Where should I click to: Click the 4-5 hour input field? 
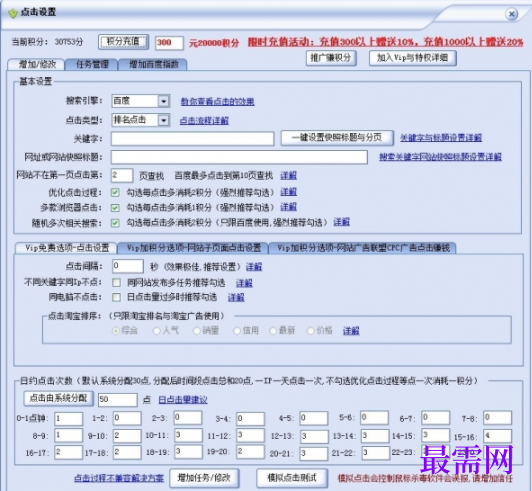click(314, 418)
